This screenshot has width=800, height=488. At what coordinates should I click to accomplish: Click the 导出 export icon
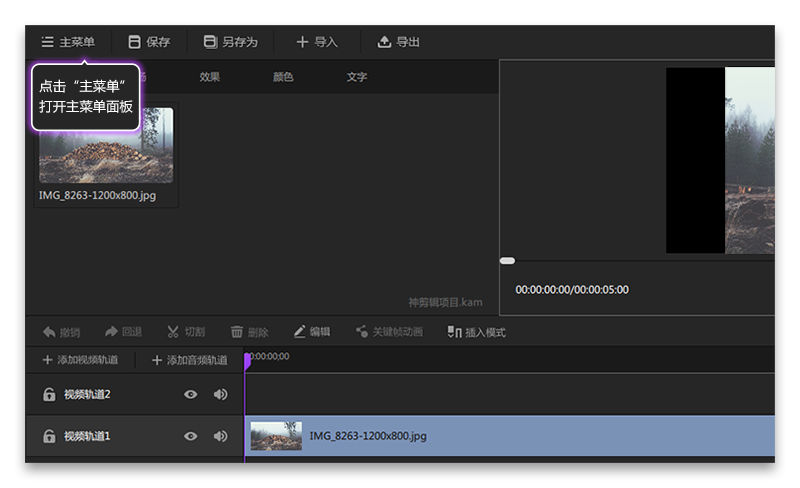point(384,42)
